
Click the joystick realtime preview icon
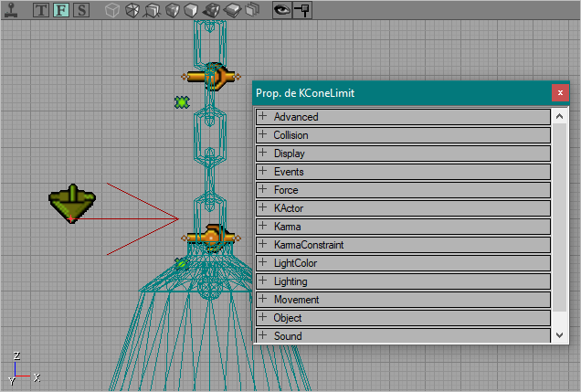[x=11, y=10]
